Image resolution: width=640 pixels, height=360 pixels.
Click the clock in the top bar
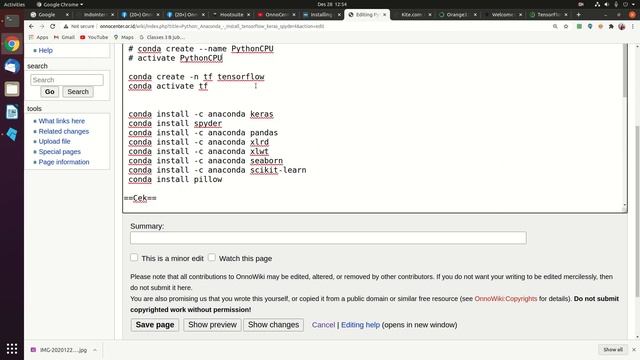(x=332, y=4)
